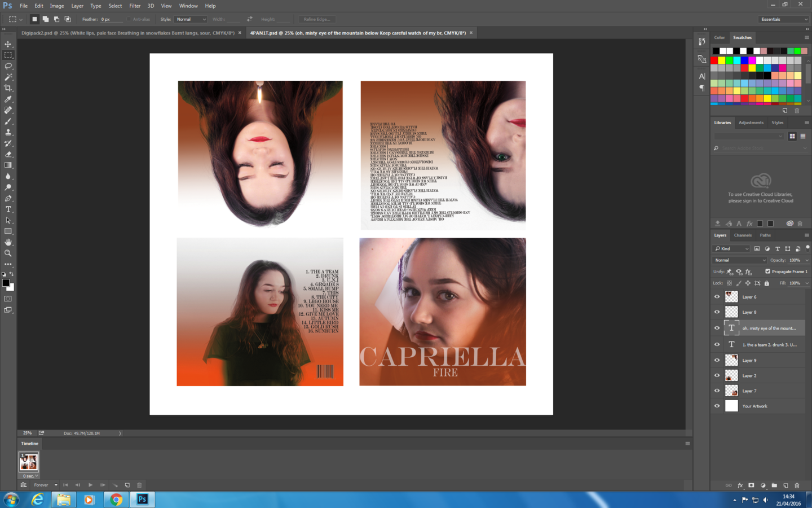812x508 pixels.
Task: Add layer mask icon in Layers panel
Action: (x=751, y=485)
